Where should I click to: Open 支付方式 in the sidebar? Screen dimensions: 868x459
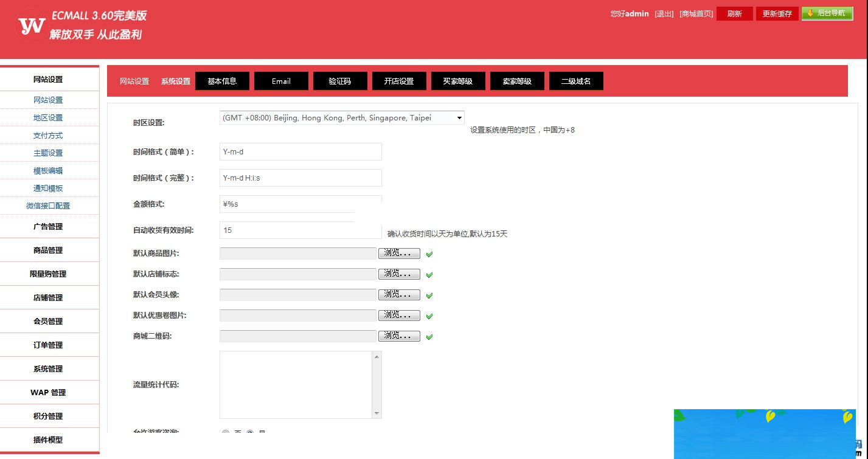48,135
